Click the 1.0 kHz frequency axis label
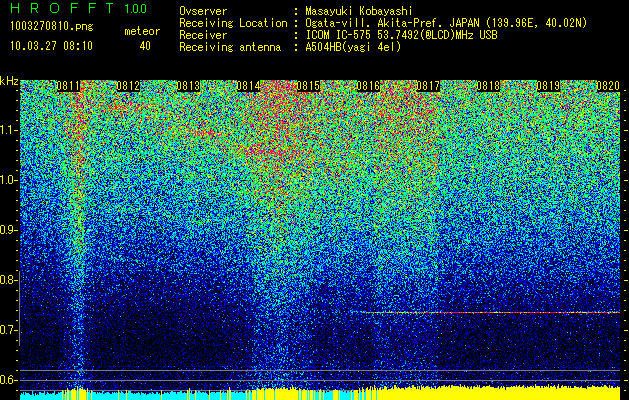 [8, 180]
